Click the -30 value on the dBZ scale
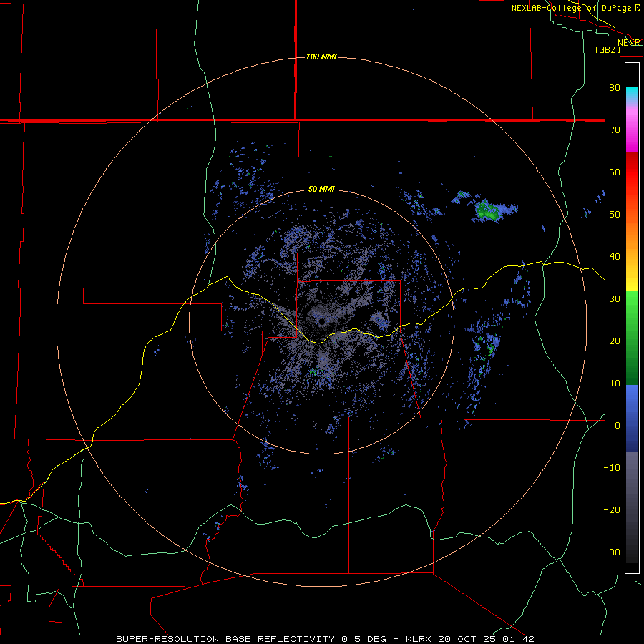 612,552
